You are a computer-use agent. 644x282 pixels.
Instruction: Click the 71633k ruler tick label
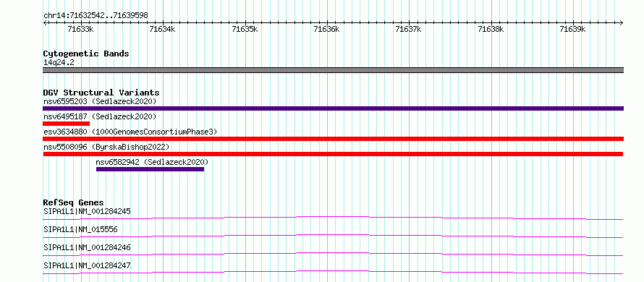(80, 29)
